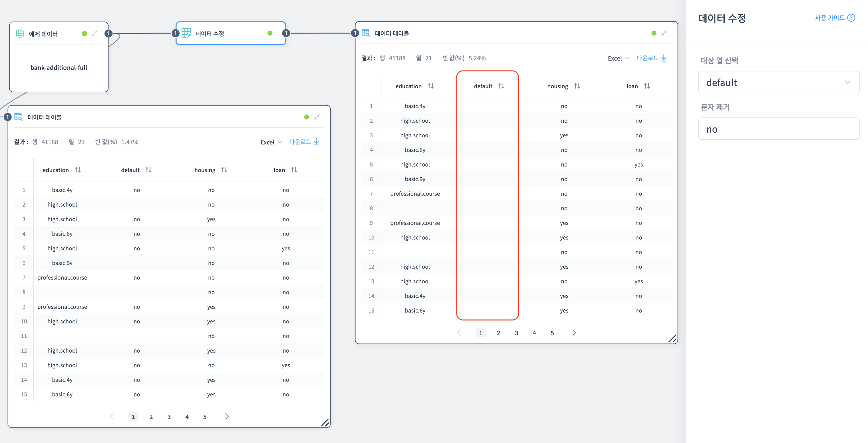Collapse the lower-left 데이터 테이블 panel
Screen dimensions: 868x443
[316, 117]
